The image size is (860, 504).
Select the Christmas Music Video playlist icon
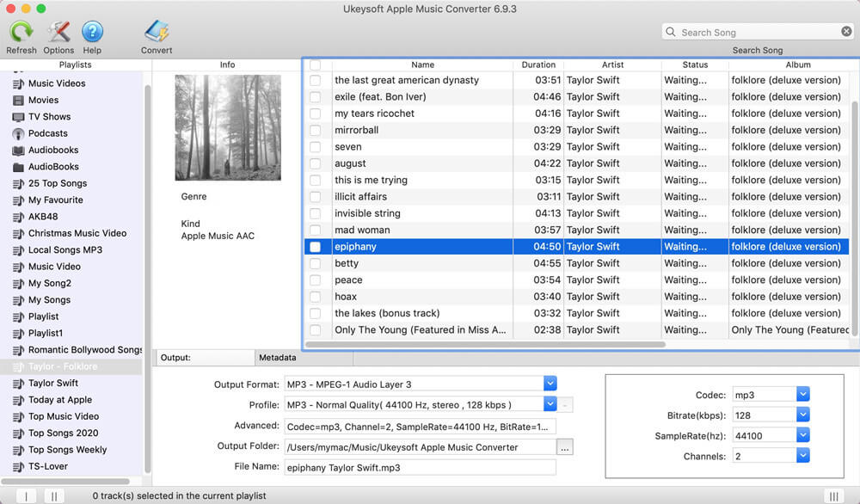click(x=18, y=234)
